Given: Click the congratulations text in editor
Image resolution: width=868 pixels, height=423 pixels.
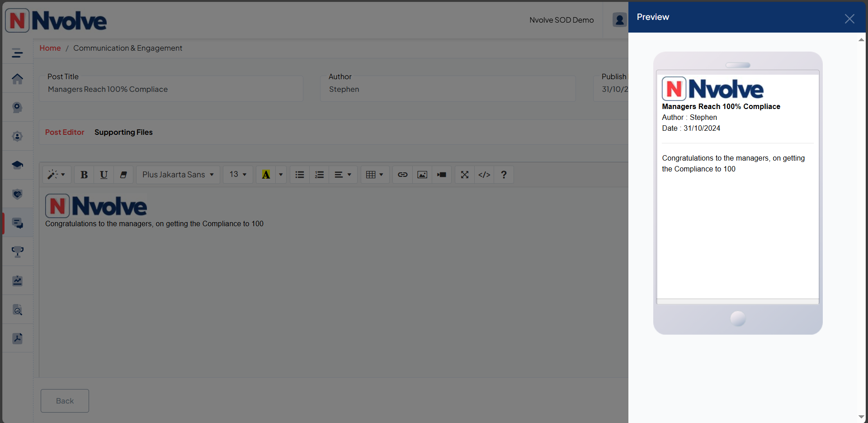Looking at the screenshot, I should coord(154,223).
